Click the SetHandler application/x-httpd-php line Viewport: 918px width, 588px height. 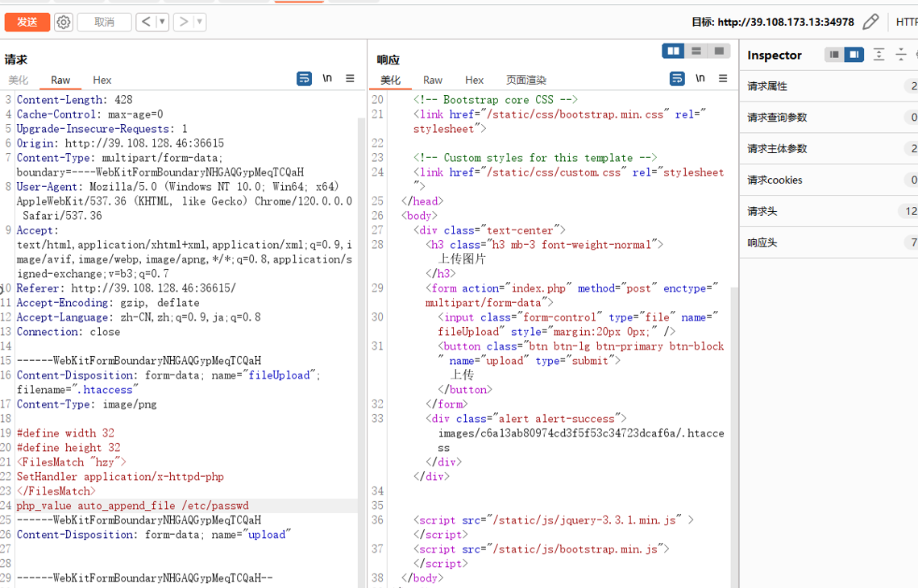120,477
